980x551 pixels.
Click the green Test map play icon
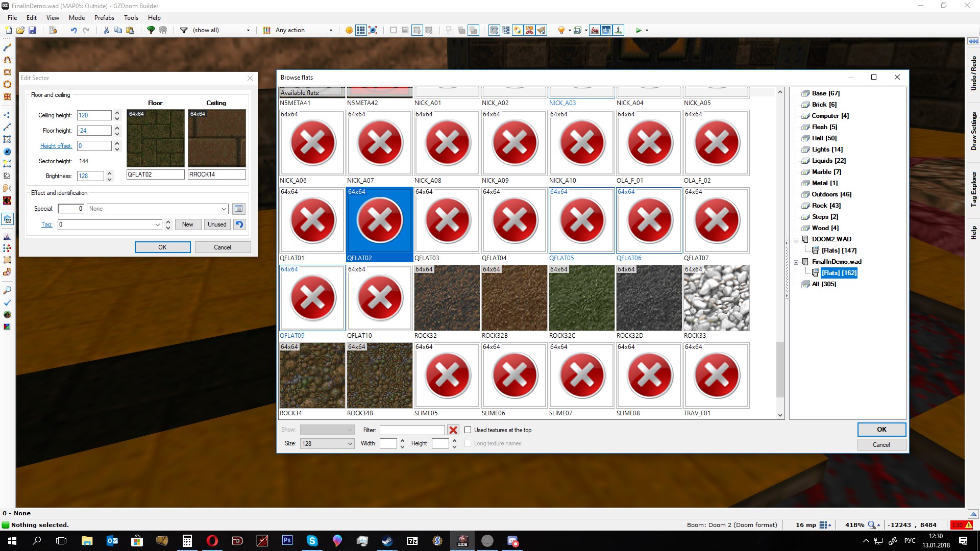coord(639,30)
